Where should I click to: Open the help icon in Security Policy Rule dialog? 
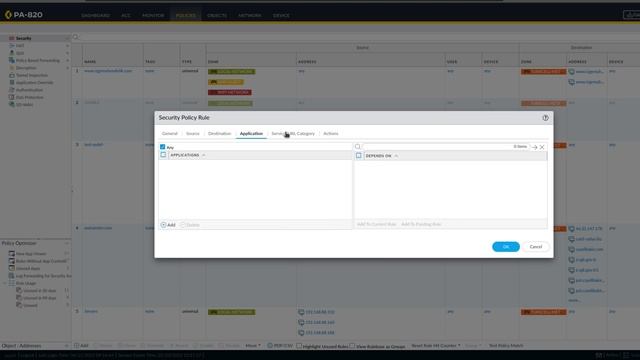coord(545,118)
